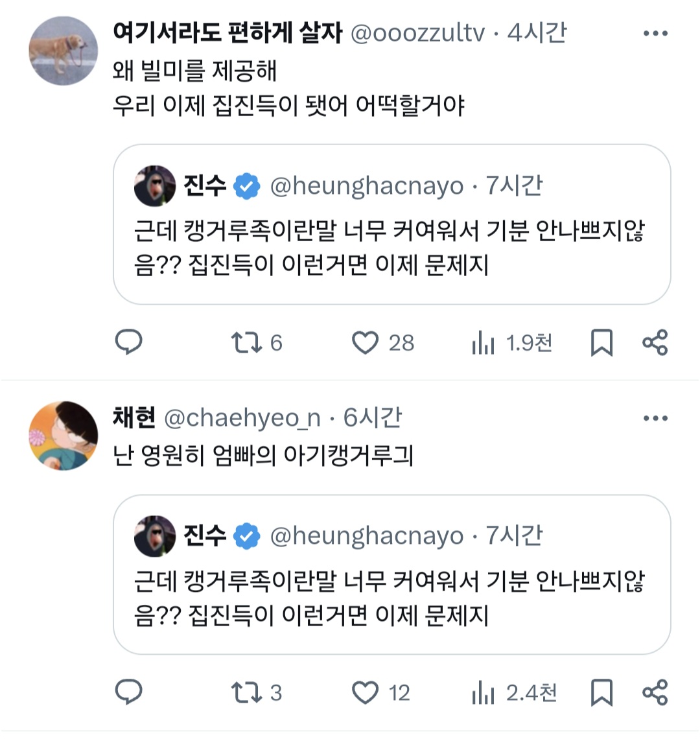The image size is (700, 739).
Task: Share 채현's tweet
Action: (x=655, y=693)
